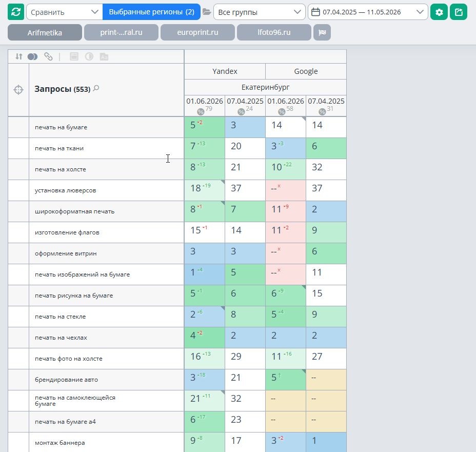Click the crosshair target icon beside Запросы
476x452 pixels.
pyautogui.click(x=18, y=90)
